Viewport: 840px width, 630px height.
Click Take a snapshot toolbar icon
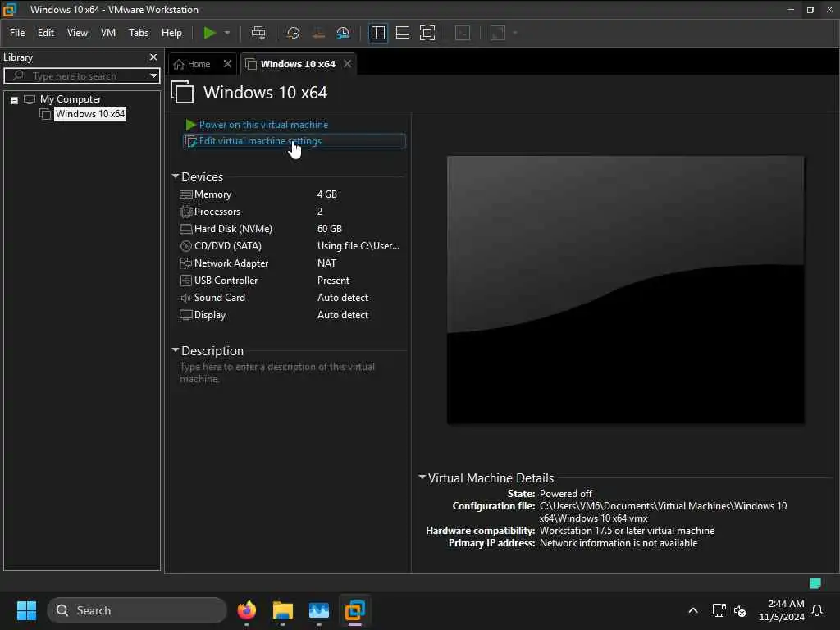click(293, 33)
